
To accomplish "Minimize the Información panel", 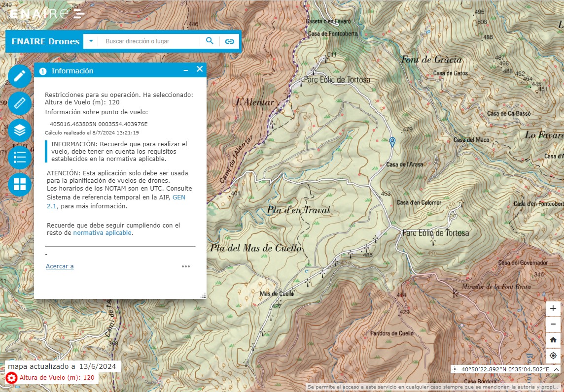I will 186,70.
